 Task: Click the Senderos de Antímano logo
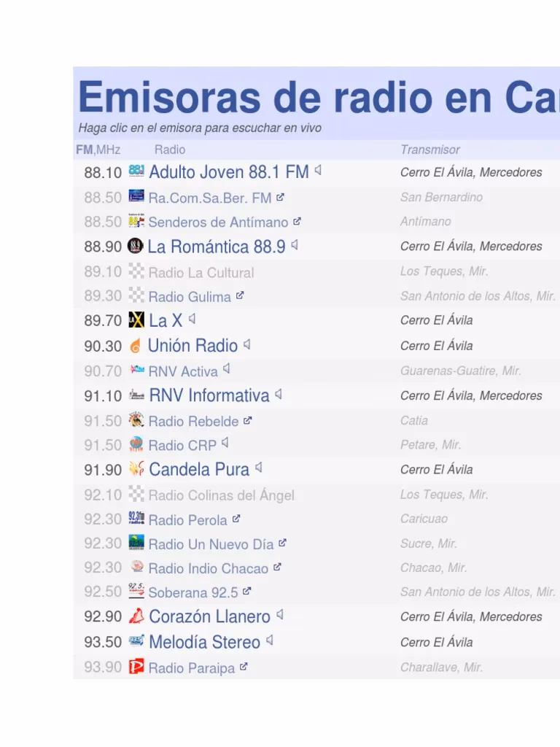tap(136, 221)
